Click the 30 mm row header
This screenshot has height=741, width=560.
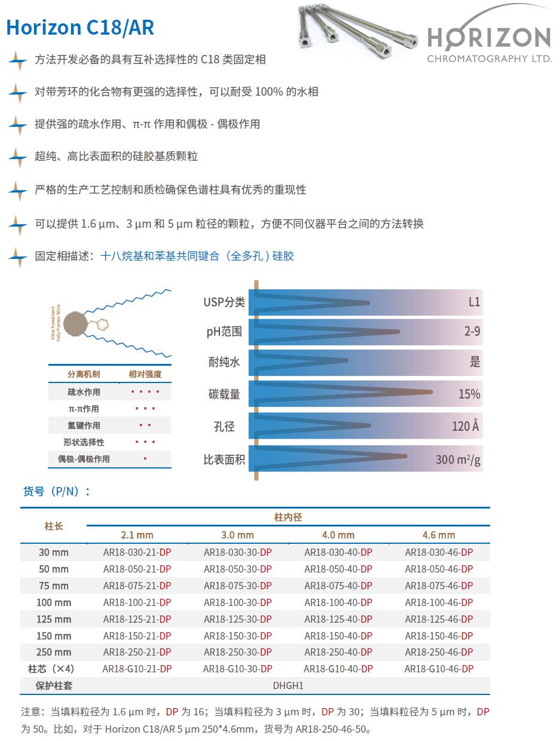coord(54,552)
